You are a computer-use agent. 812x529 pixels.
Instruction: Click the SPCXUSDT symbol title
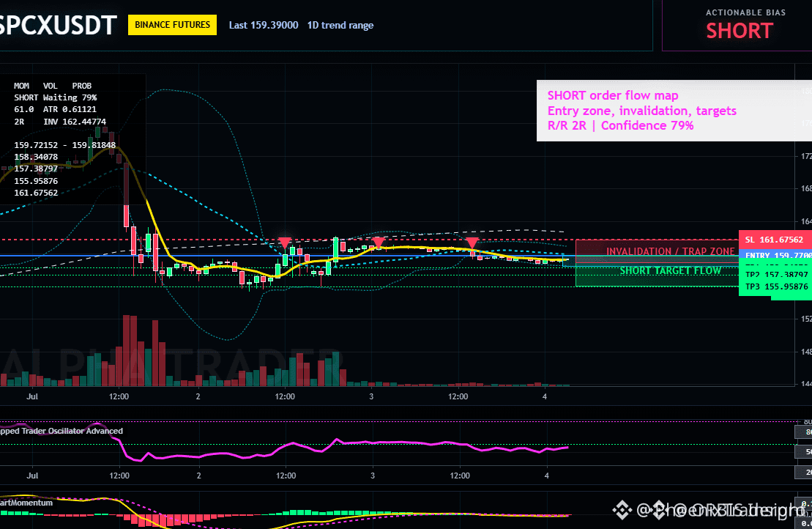[x=58, y=25]
